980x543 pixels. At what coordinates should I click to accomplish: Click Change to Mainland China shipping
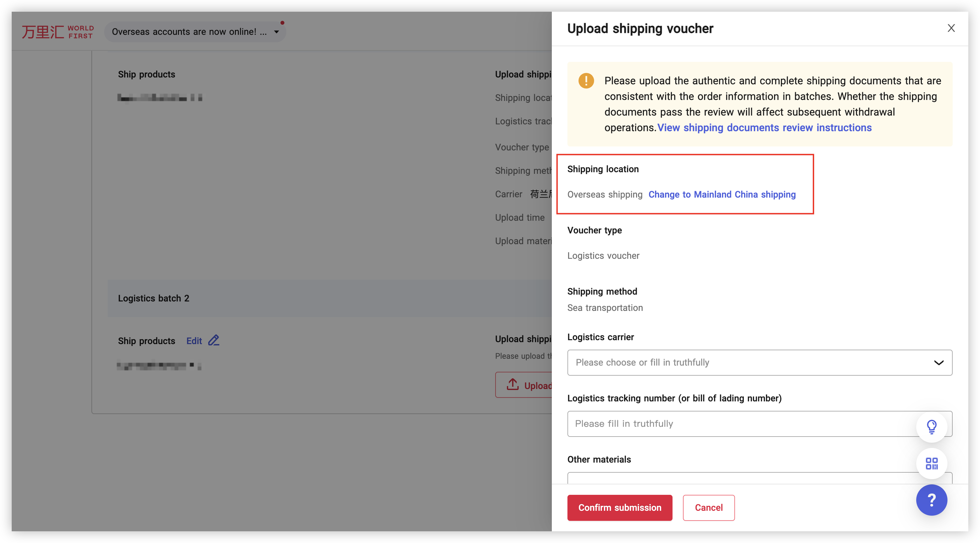click(x=722, y=194)
